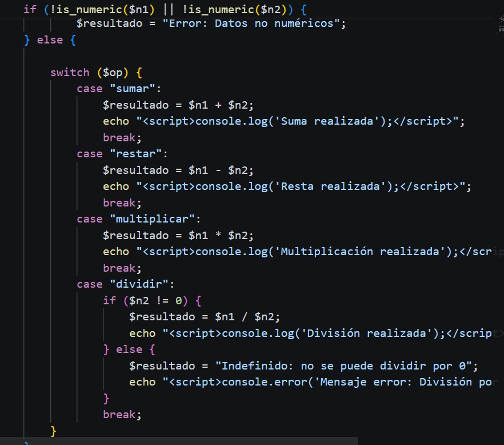
Task: Click the break under the restar case
Action: [x=122, y=203]
